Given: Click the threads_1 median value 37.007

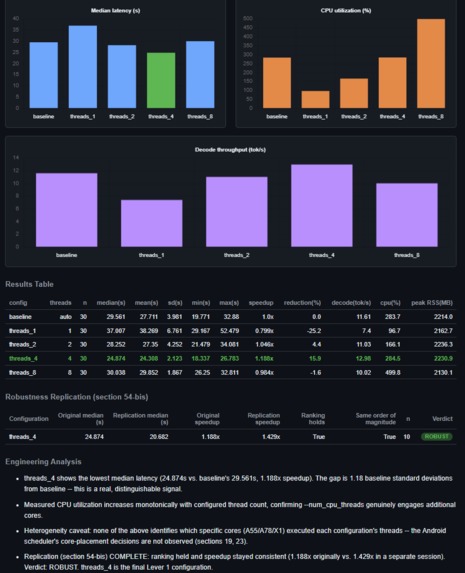Looking at the screenshot, I should click(x=116, y=331).
